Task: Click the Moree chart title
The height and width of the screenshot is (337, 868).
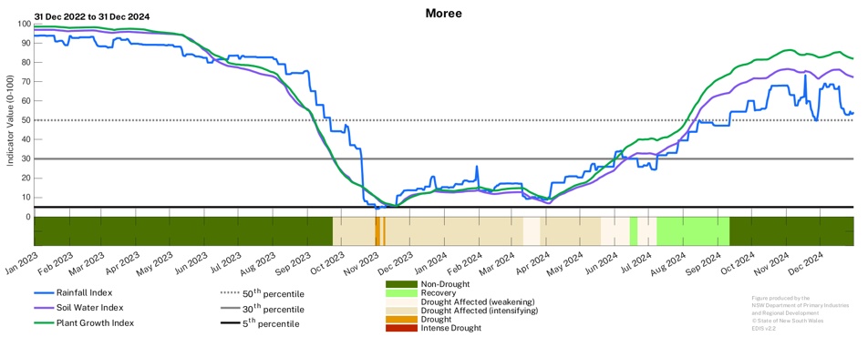Action: pyautogui.click(x=443, y=14)
